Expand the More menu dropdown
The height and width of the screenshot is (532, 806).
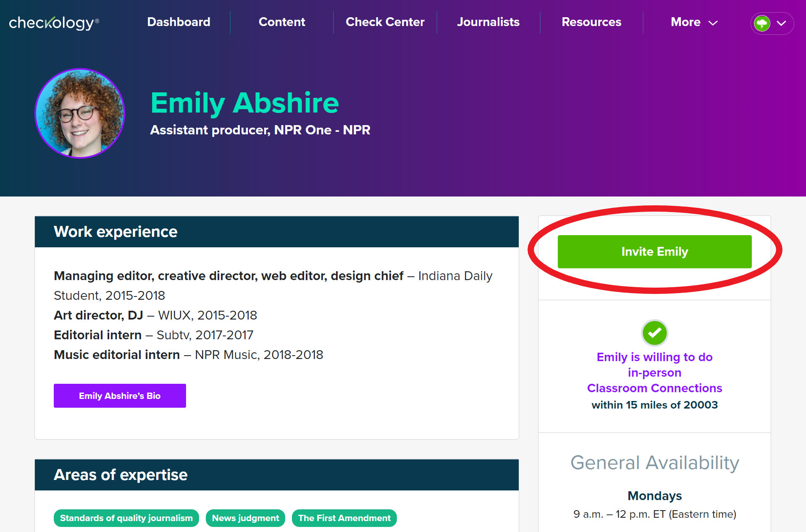(693, 22)
